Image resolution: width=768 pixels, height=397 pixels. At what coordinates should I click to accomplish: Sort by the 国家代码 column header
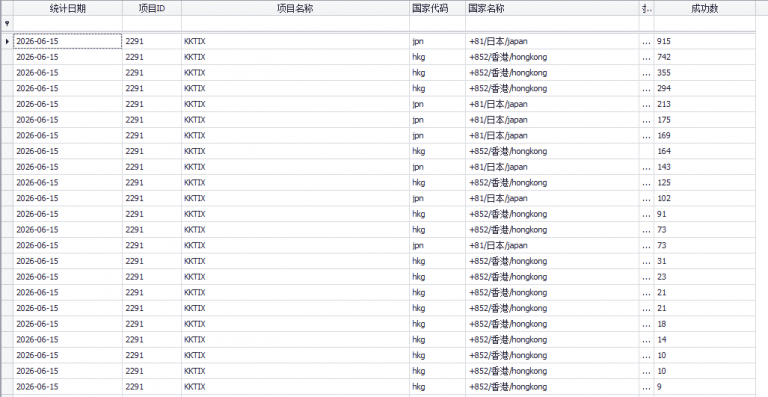point(437,8)
